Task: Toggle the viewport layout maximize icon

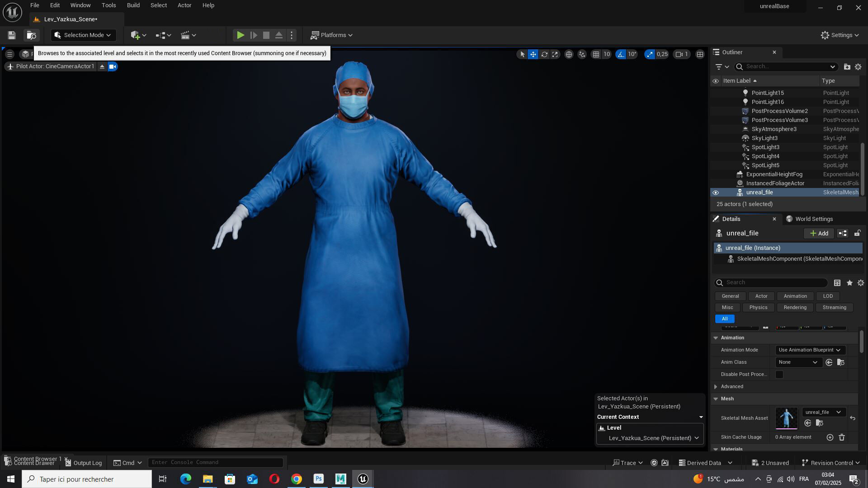Action: (700, 54)
